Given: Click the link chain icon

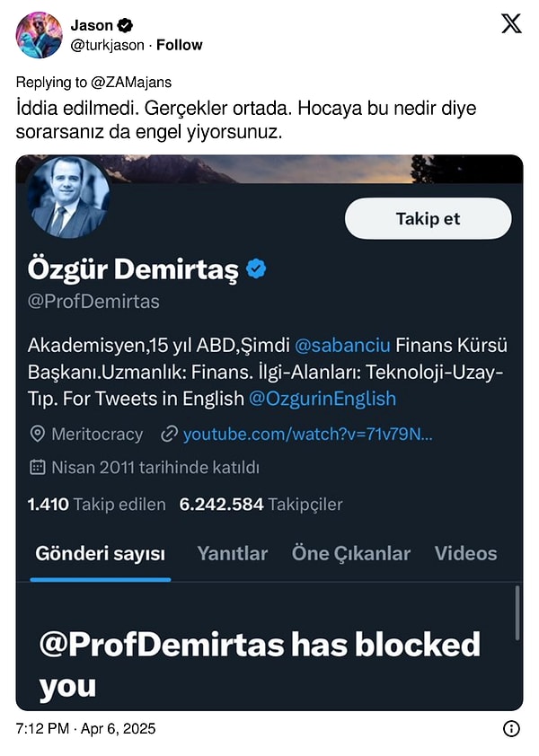Looking at the screenshot, I should tap(168, 435).
